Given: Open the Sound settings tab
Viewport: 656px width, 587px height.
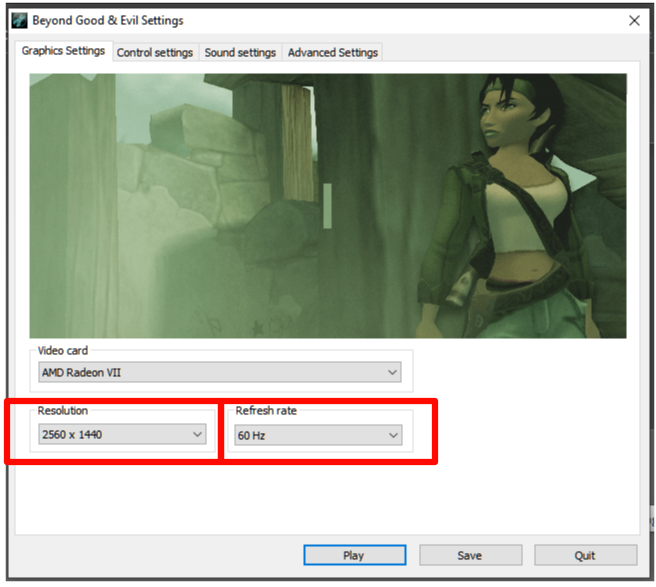Looking at the screenshot, I should click(x=240, y=53).
